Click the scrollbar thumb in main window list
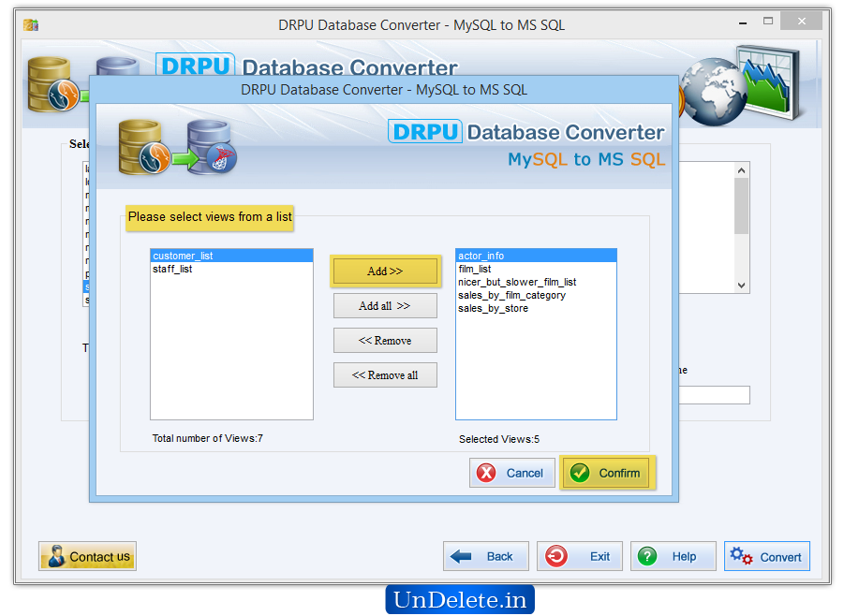This screenshot has height=616, width=843. click(x=742, y=206)
